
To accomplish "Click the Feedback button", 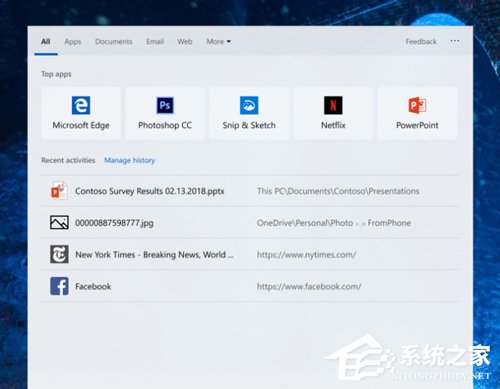I will pyautogui.click(x=421, y=42).
